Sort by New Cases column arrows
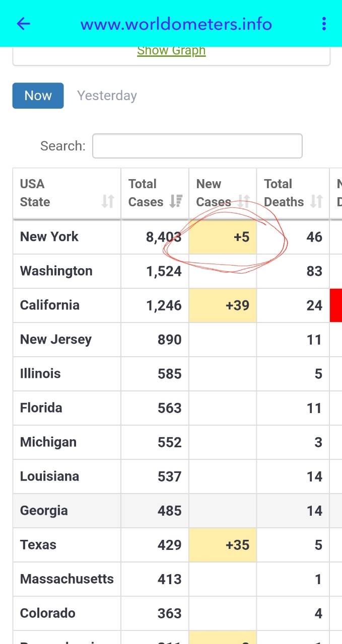The height and width of the screenshot is (644, 342). coord(244,202)
